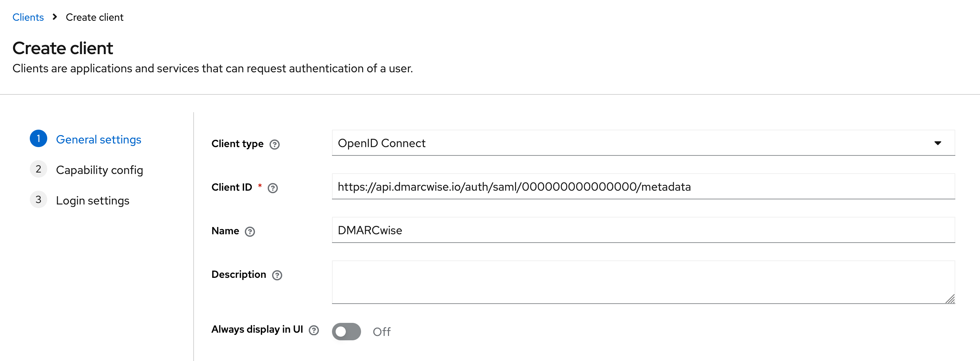Click the caret arrow on OpenID Connect selector
This screenshot has height=361, width=980.
(x=938, y=143)
